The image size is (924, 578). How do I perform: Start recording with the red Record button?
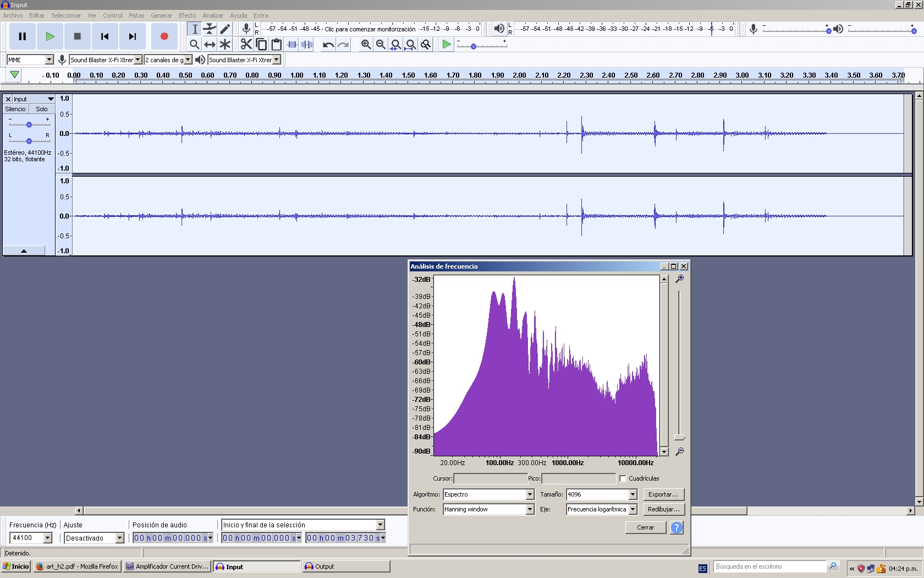tap(164, 36)
